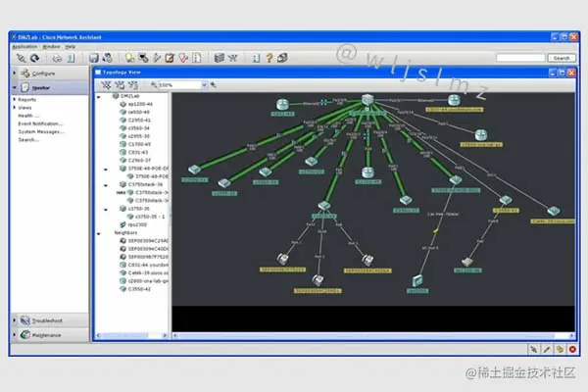Click the topology canvas horizontal scrollbar
Image resolution: width=588 pixels, height=392 pixels.
point(373,335)
